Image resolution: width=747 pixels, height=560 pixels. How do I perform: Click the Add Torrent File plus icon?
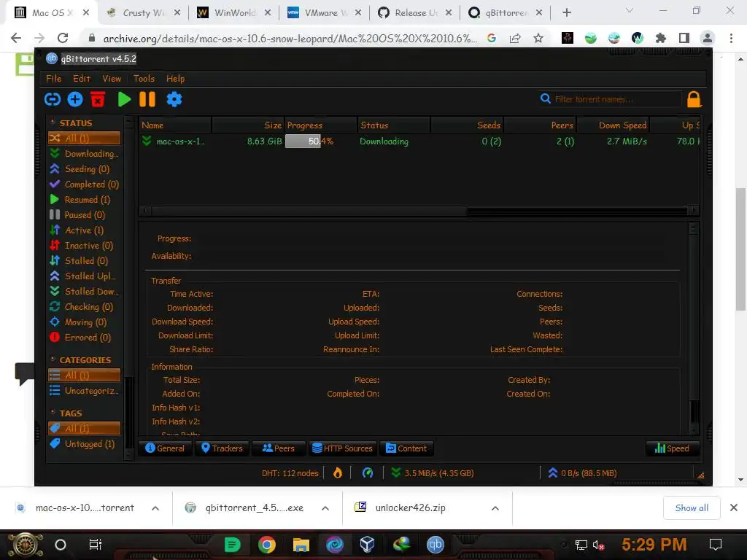(75, 99)
